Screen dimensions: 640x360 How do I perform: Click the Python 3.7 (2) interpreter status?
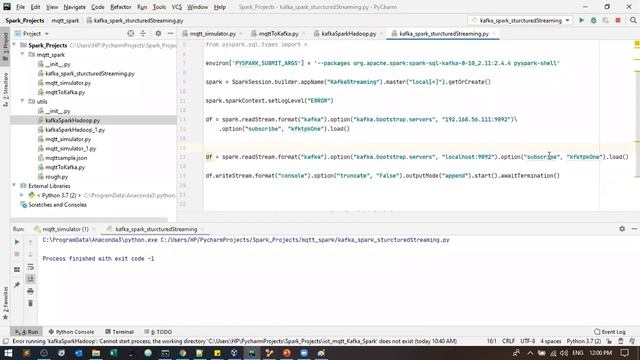coord(583,341)
